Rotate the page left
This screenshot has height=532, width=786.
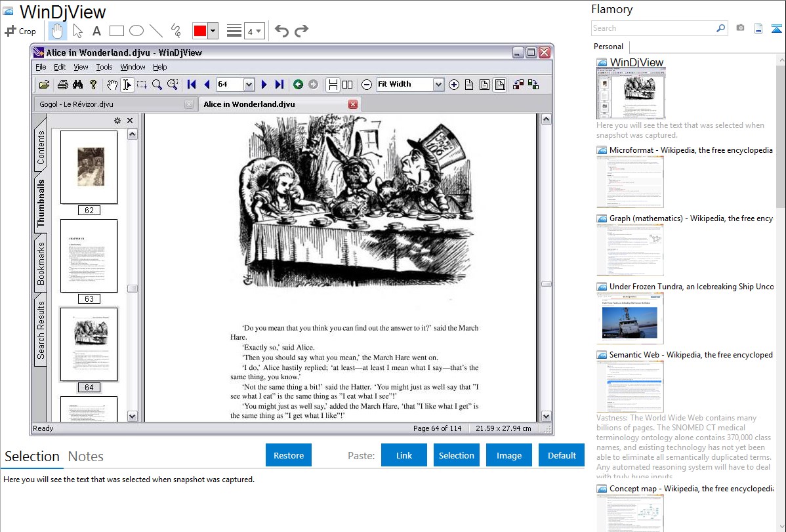coord(518,84)
